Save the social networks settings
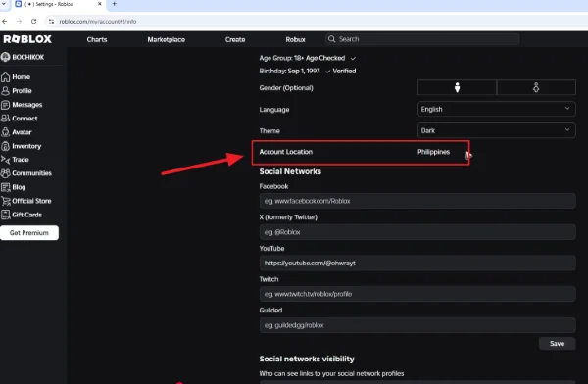This screenshot has height=384, width=588. click(x=557, y=344)
